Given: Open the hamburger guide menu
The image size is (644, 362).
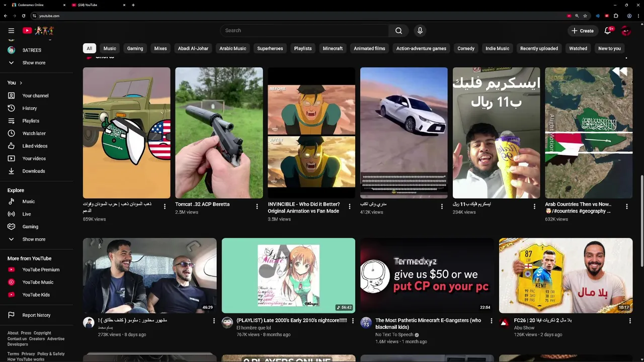Looking at the screenshot, I should point(11,31).
